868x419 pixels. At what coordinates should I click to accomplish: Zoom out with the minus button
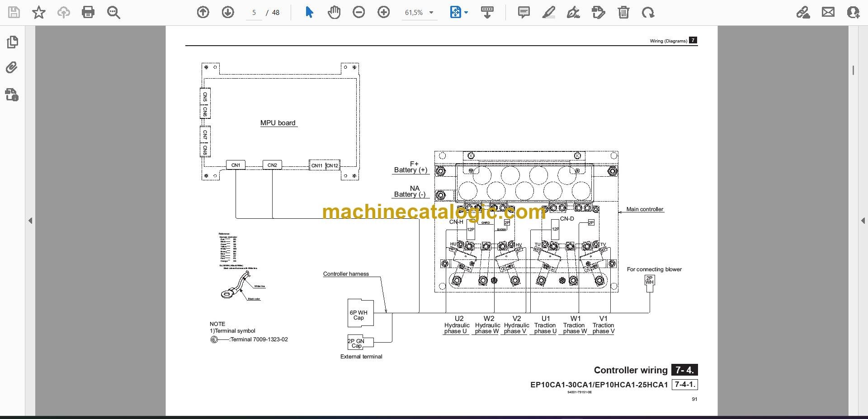point(359,12)
